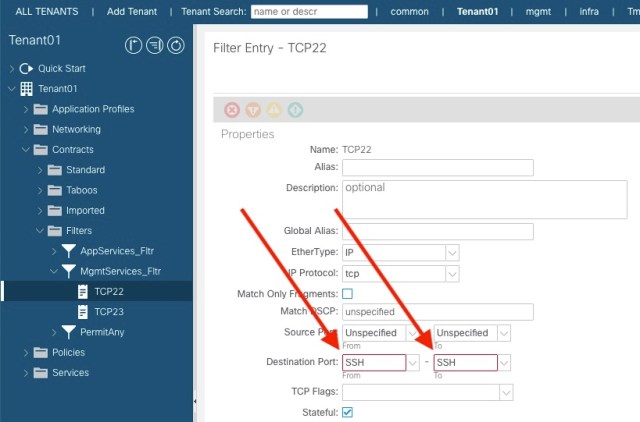This screenshot has width=640, height=422.
Task: Expand the Application Profiles folder
Action: click(x=26, y=109)
